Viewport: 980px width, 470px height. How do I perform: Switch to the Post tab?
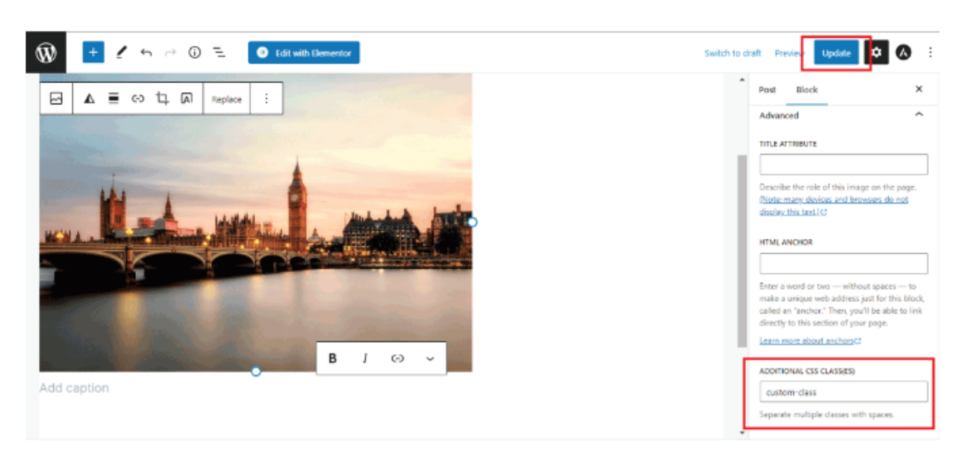pyautogui.click(x=767, y=90)
